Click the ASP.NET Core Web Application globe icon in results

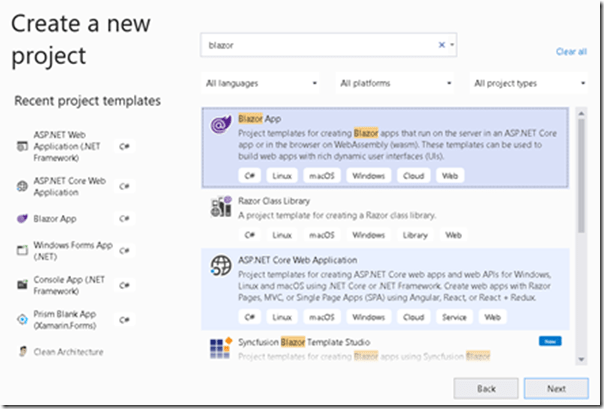point(221,267)
